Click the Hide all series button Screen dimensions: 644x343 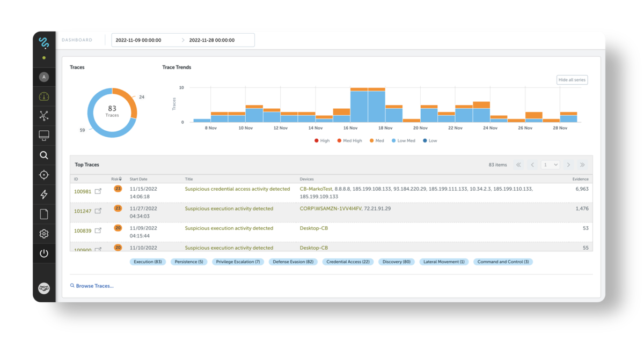coord(572,80)
